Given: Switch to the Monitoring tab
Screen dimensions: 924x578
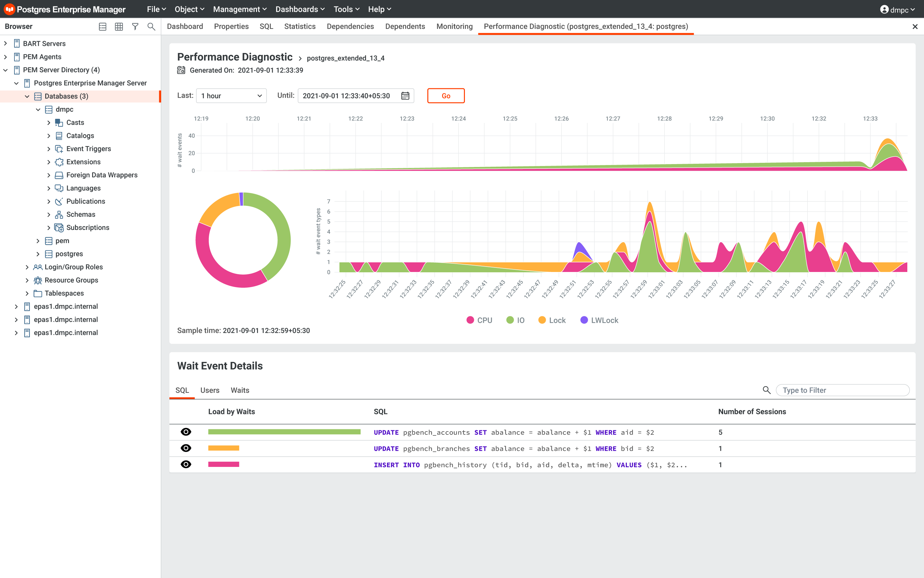Looking at the screenshot, I should coord(454,26).
